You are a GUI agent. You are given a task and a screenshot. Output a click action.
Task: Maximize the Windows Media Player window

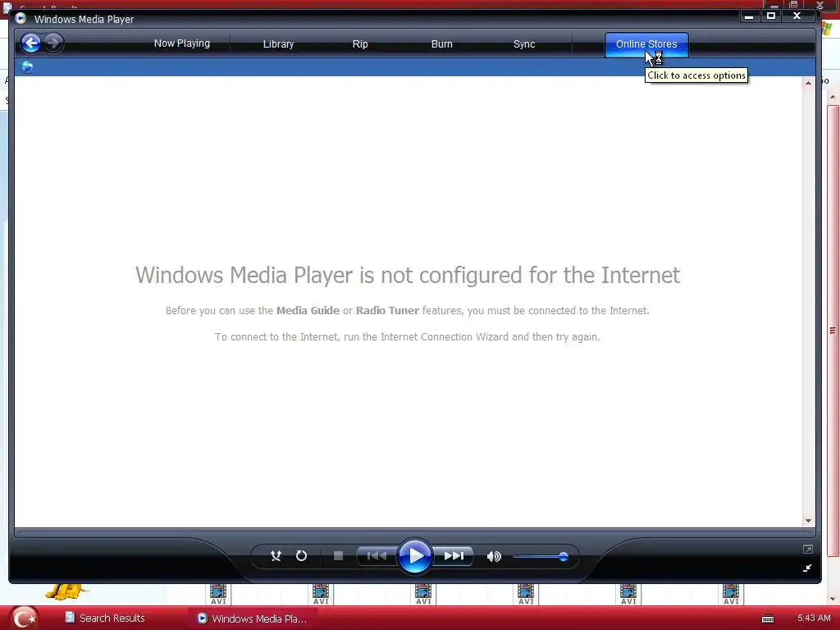(x=771, y=16)
